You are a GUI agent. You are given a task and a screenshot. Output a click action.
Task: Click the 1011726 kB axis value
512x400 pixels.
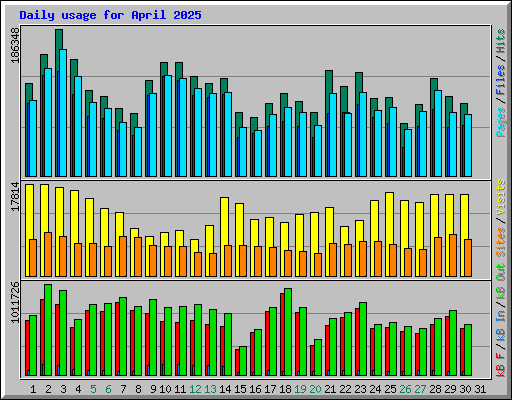point(15,302)
